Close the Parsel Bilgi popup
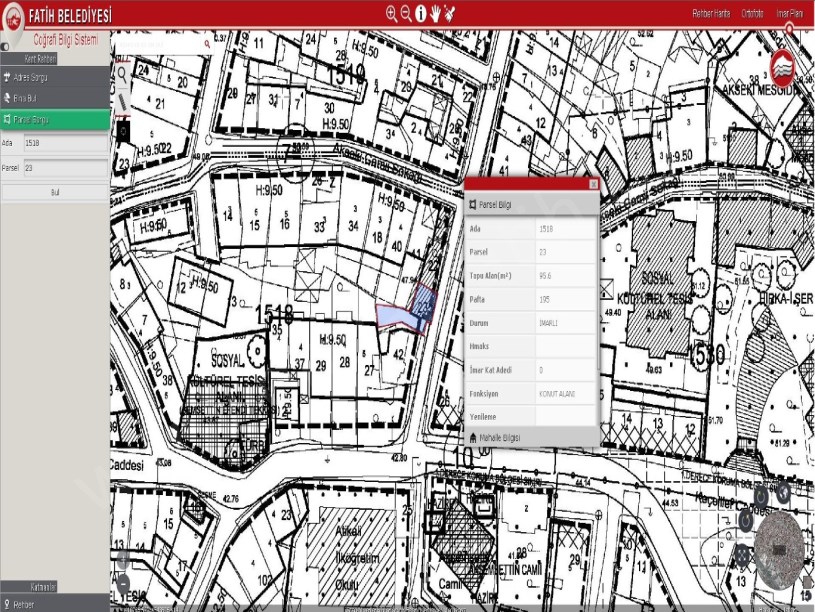 (x=593, y=184)
